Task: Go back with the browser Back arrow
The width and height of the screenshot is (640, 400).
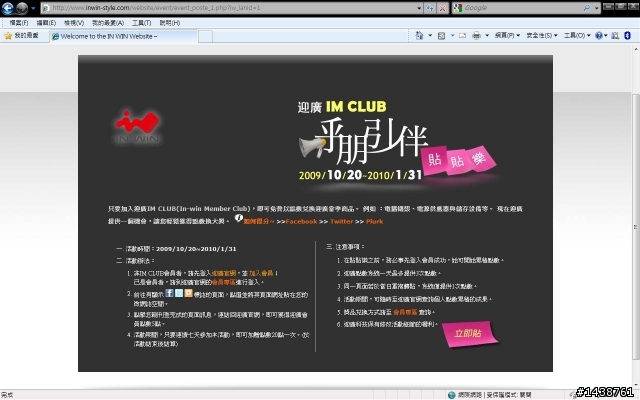Action: (x=8, y=8)
